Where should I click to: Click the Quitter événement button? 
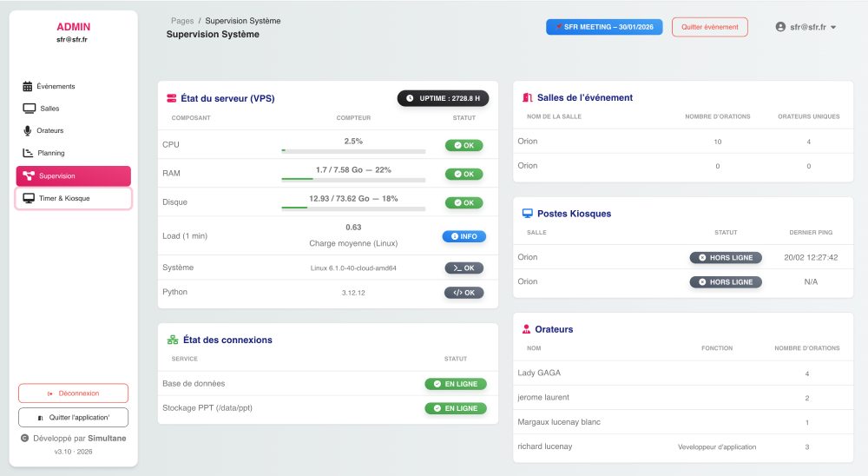tap(710, 27)
